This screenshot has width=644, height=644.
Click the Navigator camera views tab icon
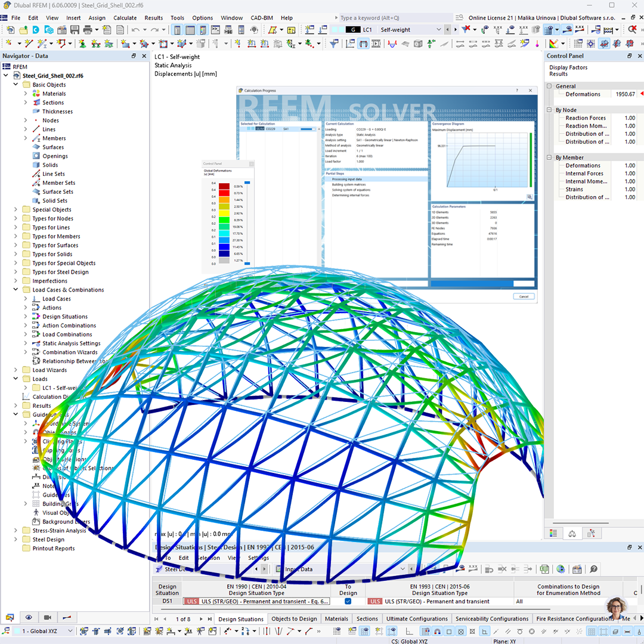pyautogui.click(x=48, y=617)
